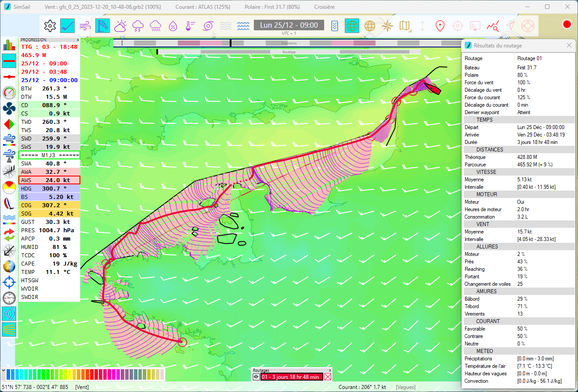Click the thunderstorm cloud weather icon
The width and height of the screenshot is (578, 392).
pyautogui.click(x=138, y=25)
